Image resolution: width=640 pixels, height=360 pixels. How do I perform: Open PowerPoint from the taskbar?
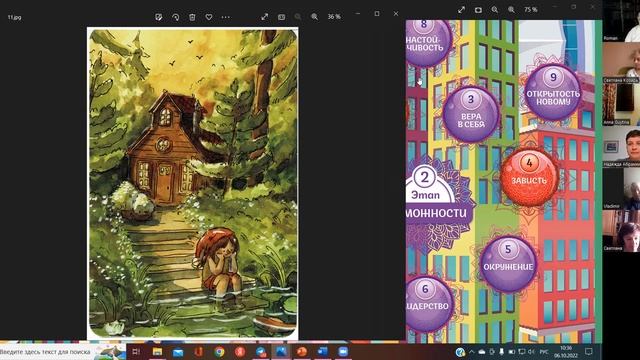302,351
